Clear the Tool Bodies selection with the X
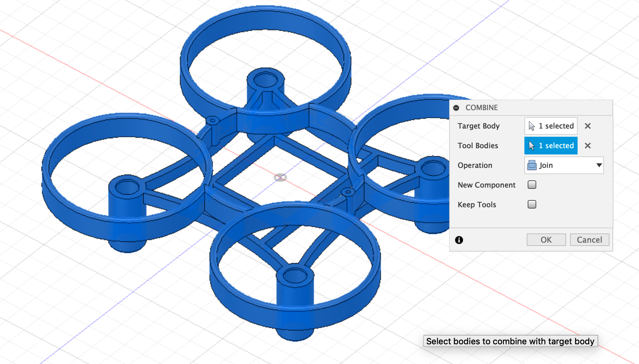The width and height of the screenshot is (639, 364). [x=588, y=146]
